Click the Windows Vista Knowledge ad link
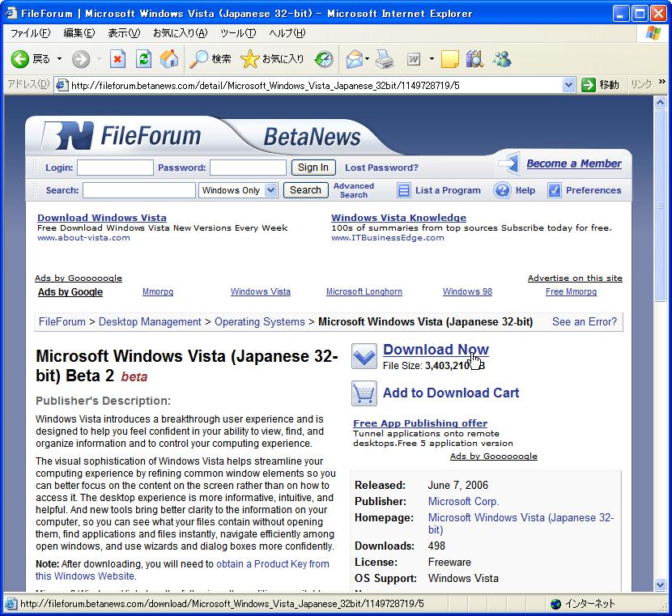This screenshot has width=672, height=616. tap(398, 218)
